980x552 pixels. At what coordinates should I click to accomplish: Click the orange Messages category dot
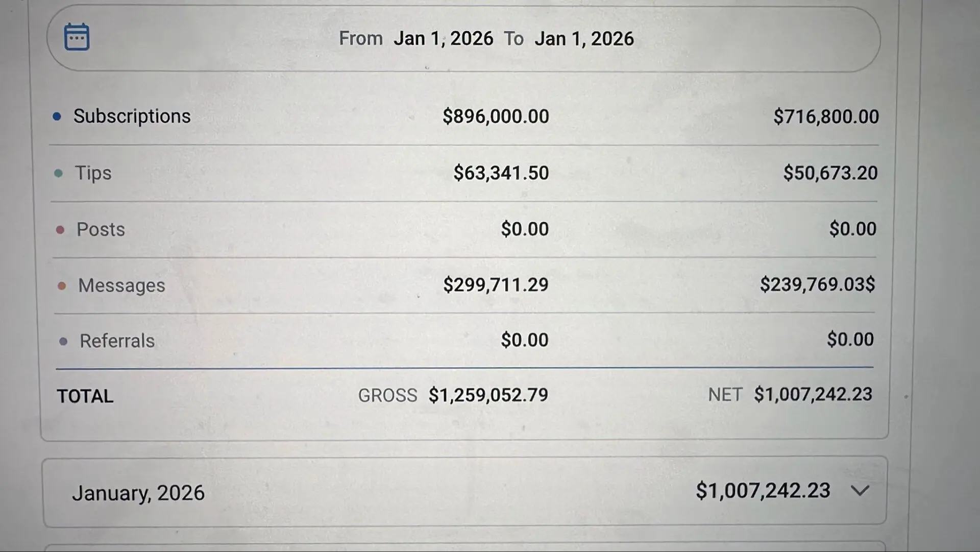pos(62,285)
